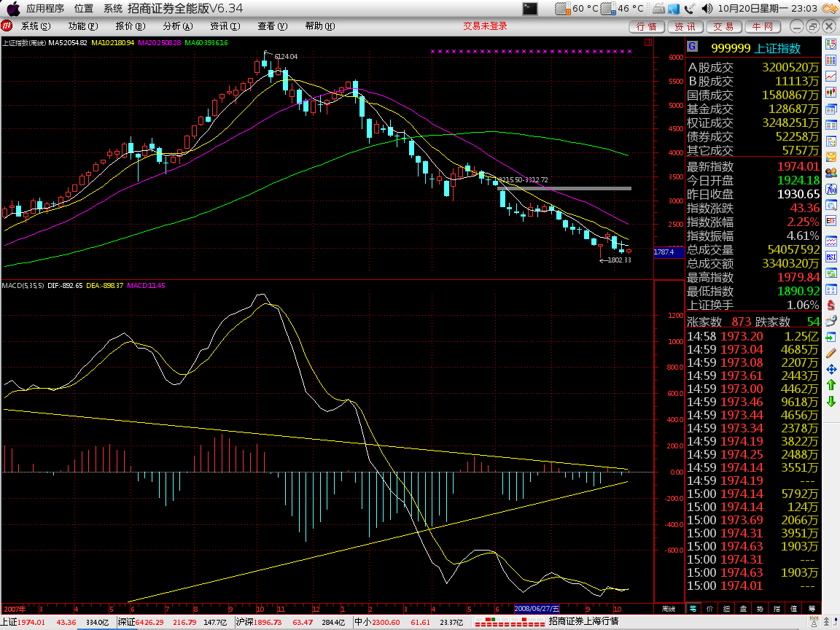
Task: Open the 报价(B) menu
Action: click(x=131, y=26)
